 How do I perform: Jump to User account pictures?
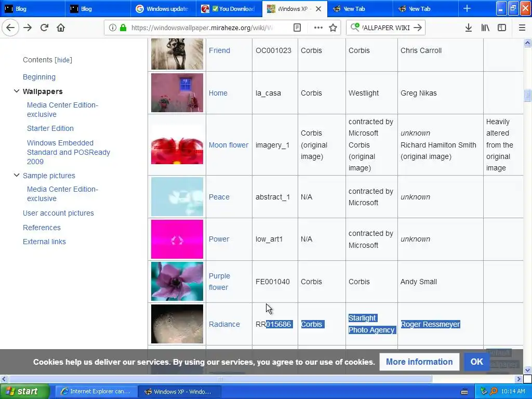click(x=58, y=213)
